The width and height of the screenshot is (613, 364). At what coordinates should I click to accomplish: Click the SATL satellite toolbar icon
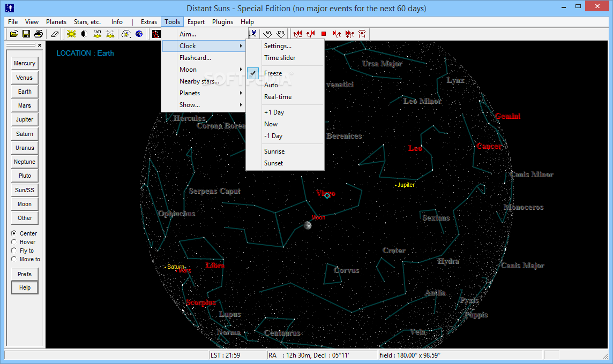pyautogui.click(x=98, y=34)
